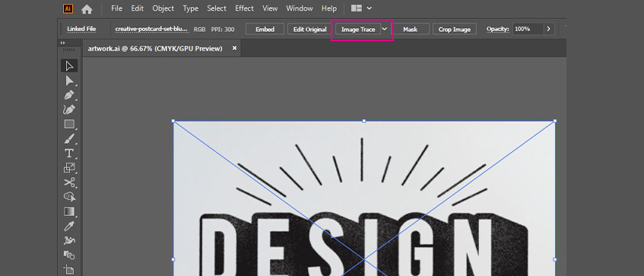Select the Selection tool arrow

(x=69, y=65)
